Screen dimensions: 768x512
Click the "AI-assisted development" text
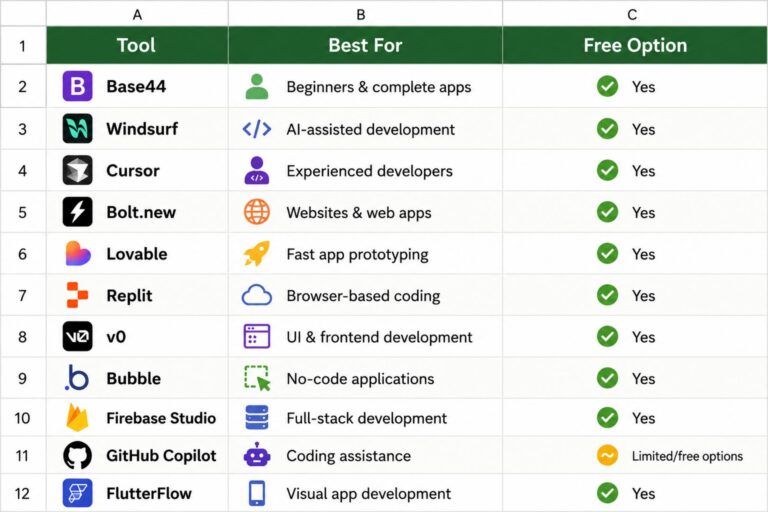[x=370, y=129]
